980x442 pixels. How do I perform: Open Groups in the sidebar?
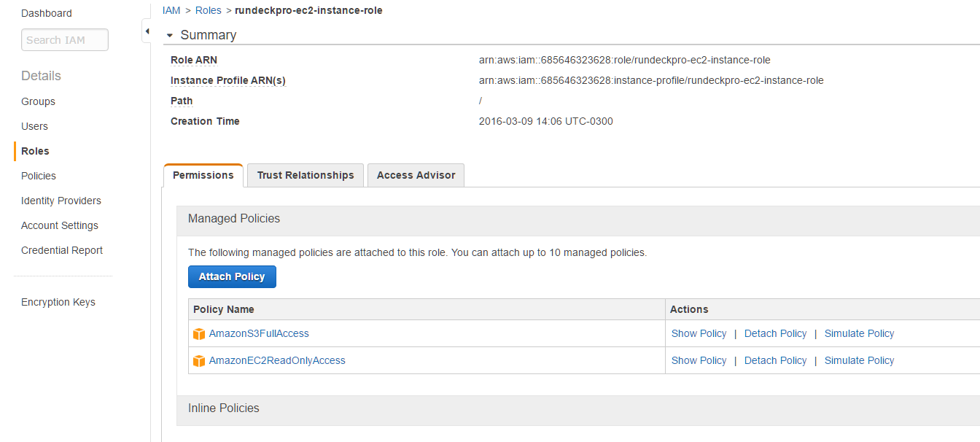38,101
